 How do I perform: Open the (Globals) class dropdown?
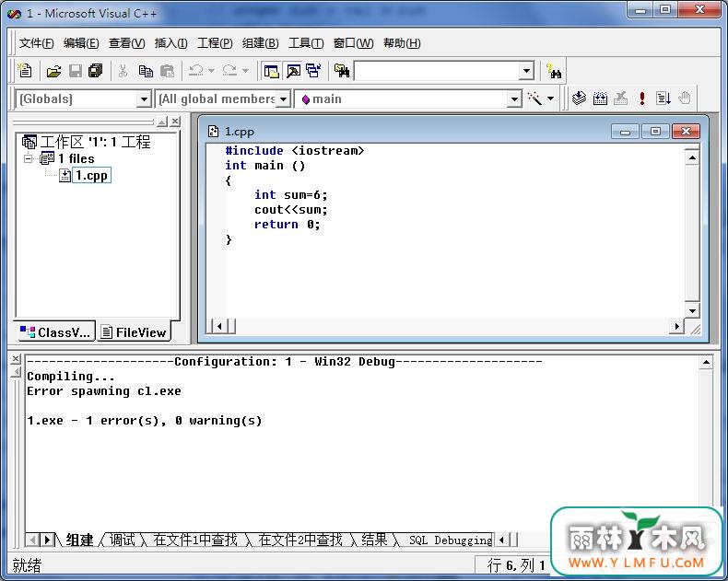point(144,99)
